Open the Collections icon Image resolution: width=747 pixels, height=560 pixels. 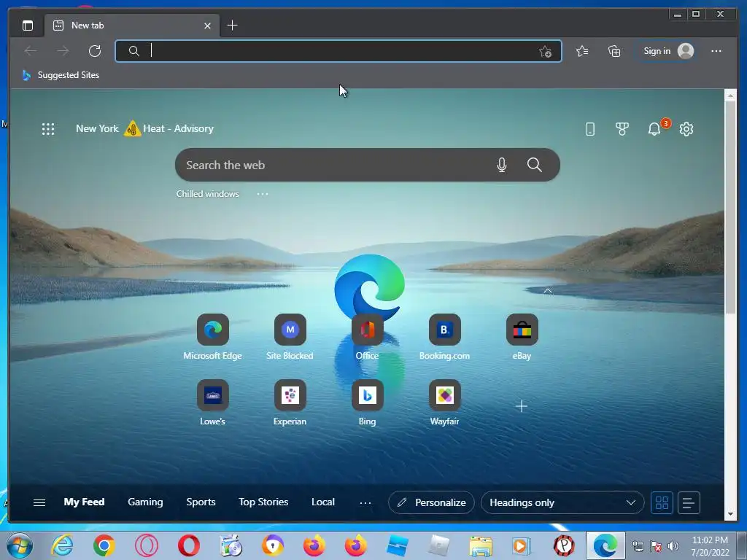(x=614, y=51)
